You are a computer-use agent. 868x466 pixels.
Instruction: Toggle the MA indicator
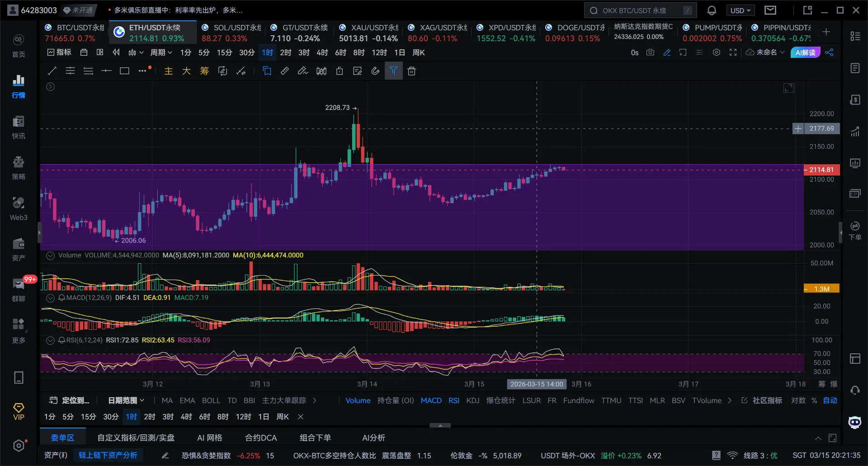167,400
